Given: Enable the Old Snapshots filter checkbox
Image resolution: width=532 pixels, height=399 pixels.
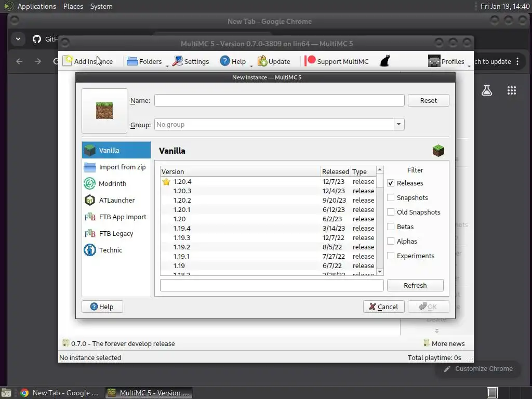Looking at the screenshot, I should [x=391, y=212].
